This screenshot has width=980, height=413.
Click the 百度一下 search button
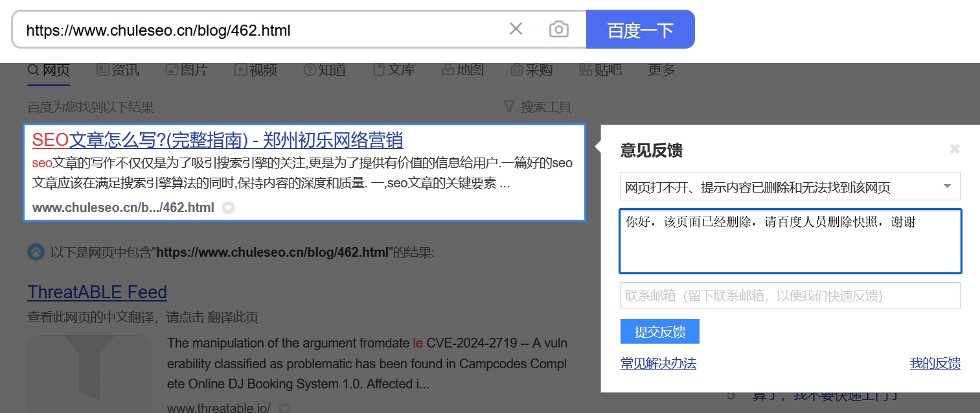tap(641, 29)
